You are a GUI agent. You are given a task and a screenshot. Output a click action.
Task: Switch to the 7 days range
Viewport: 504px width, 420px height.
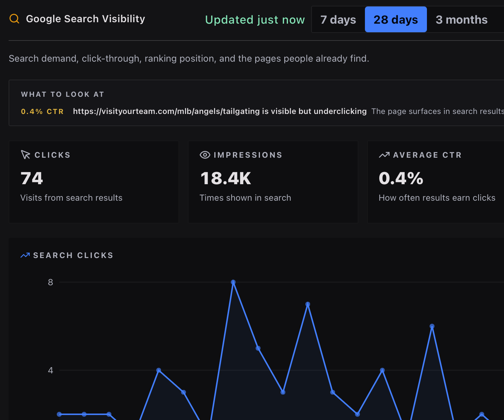click(338, 19)
